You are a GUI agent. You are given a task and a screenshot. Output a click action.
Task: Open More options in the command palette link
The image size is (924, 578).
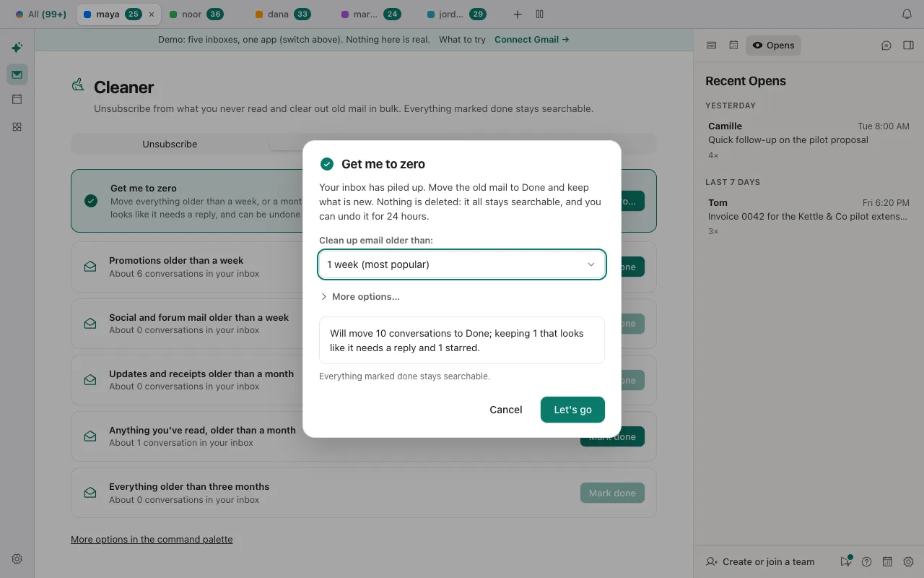(152, 540)
